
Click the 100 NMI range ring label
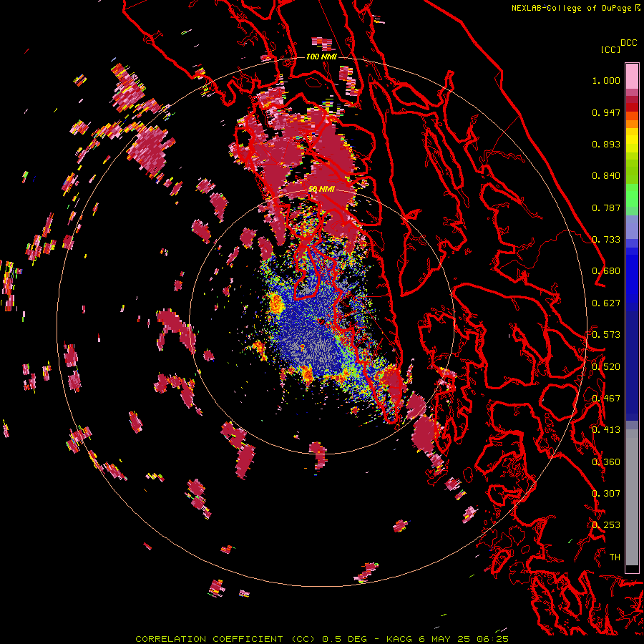[x=321, y=57]
